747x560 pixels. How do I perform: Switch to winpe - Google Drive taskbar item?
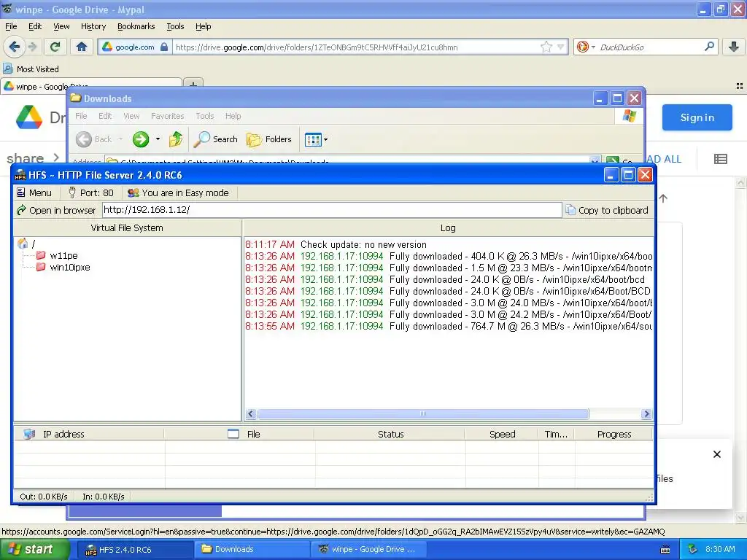pos(367,549)
